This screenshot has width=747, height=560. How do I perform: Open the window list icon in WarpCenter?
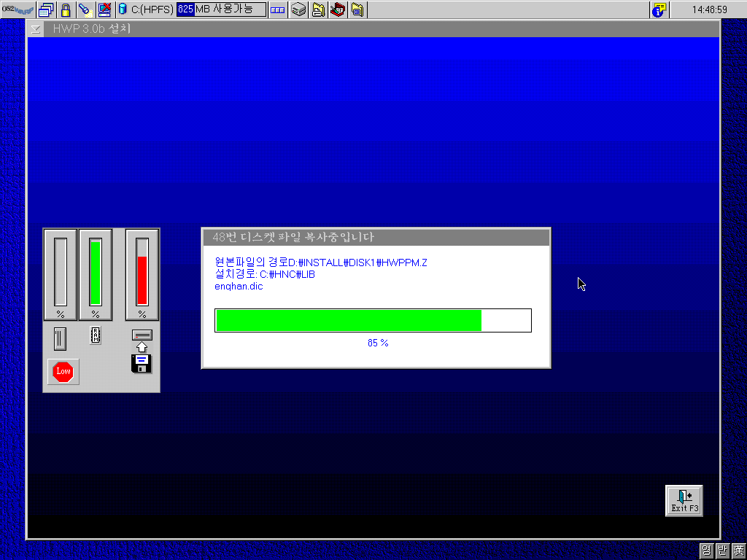pyautogui.click(x=46, y=9)
